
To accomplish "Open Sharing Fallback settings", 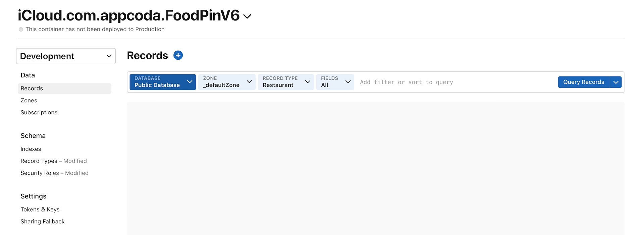I will tap(43, 222).
